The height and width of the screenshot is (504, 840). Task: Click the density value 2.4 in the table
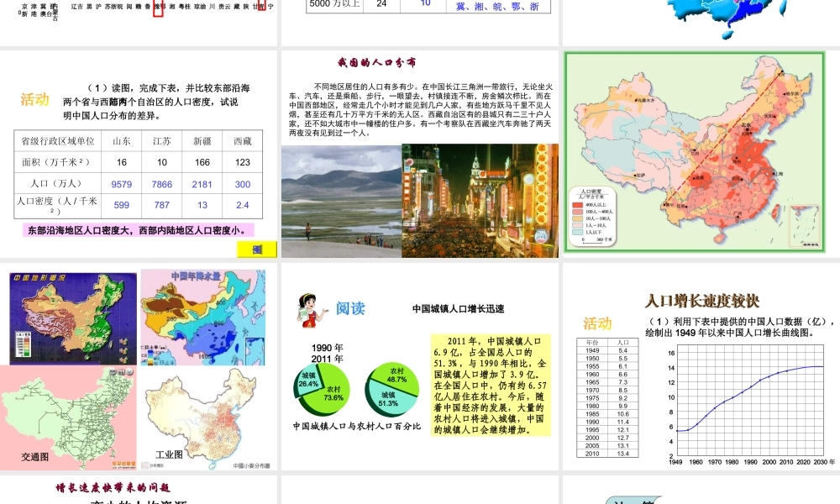(243, 205)
